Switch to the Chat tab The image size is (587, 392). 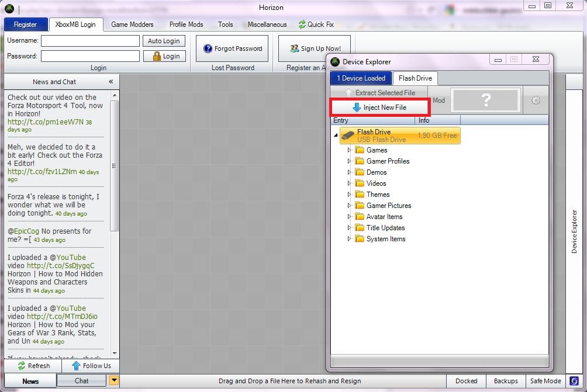(82, 381)
